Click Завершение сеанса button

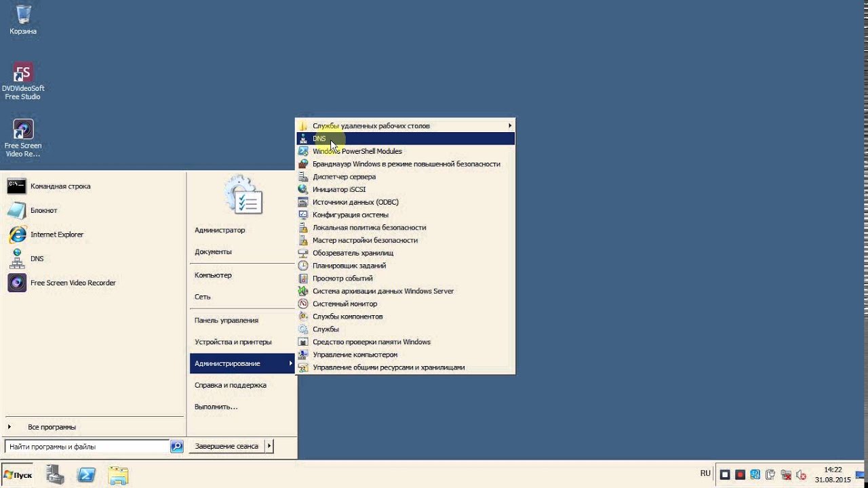(x=226, y=446)
